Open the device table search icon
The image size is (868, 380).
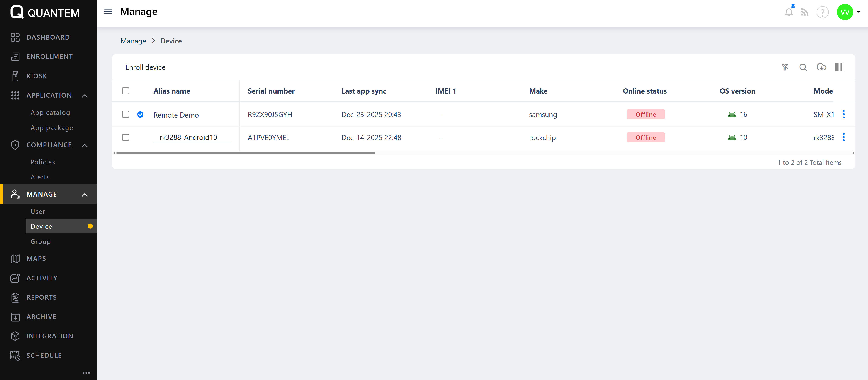click(x=803, y=67)
